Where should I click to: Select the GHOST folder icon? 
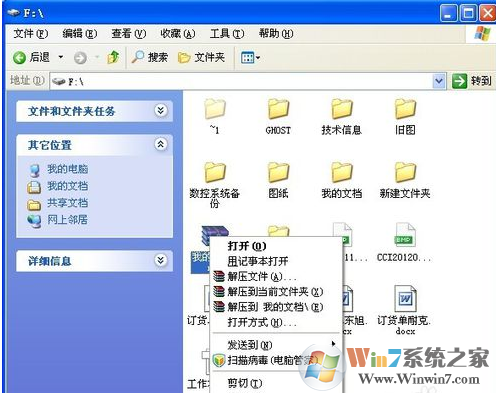(x=278, y=109)
